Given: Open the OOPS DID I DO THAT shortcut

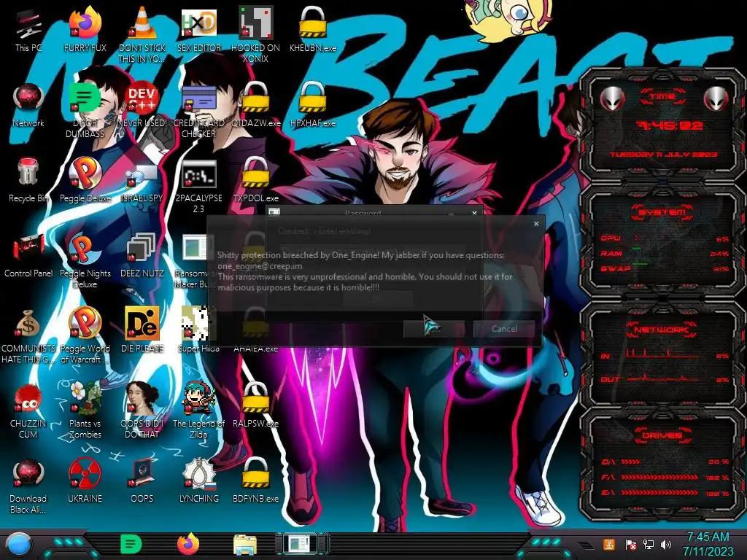Looking at the screenshot, I should tap(142, 411).
